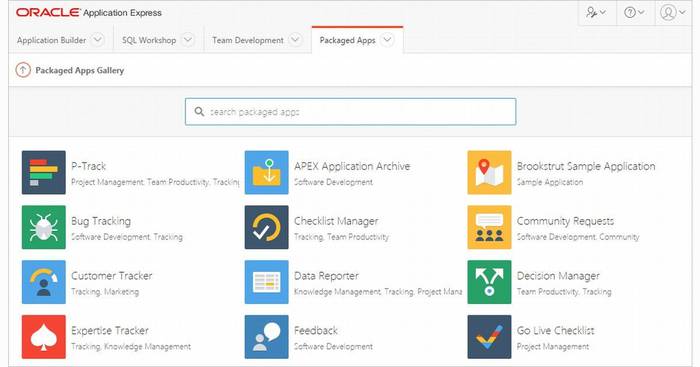Click the APEX Application Archive title

[x=352, y=166]
